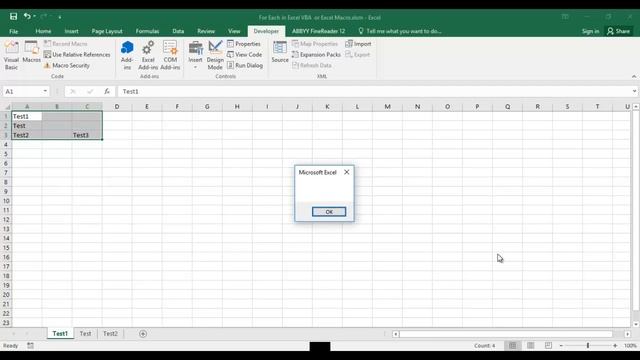Click cell containing Test3
640x360 pixels.
[x=87, y=135]
